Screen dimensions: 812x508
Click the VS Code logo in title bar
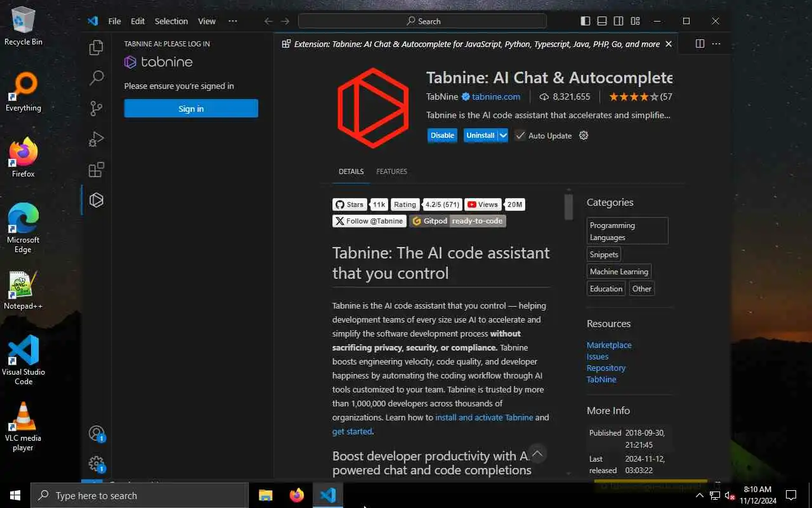93,21
